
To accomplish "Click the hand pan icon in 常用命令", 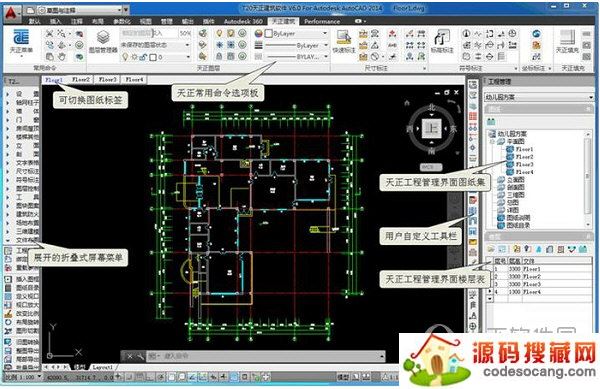I will point(61,57).
